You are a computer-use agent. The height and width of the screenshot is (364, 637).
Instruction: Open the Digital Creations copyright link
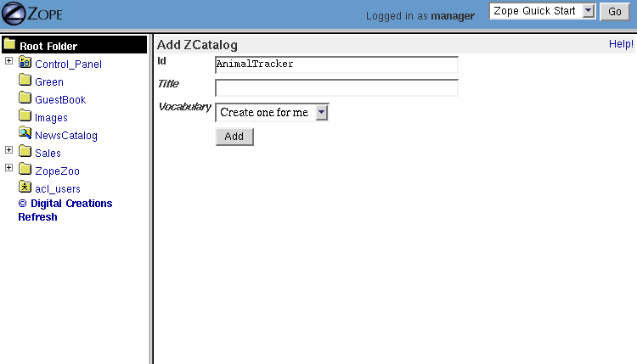click(65, 204)
